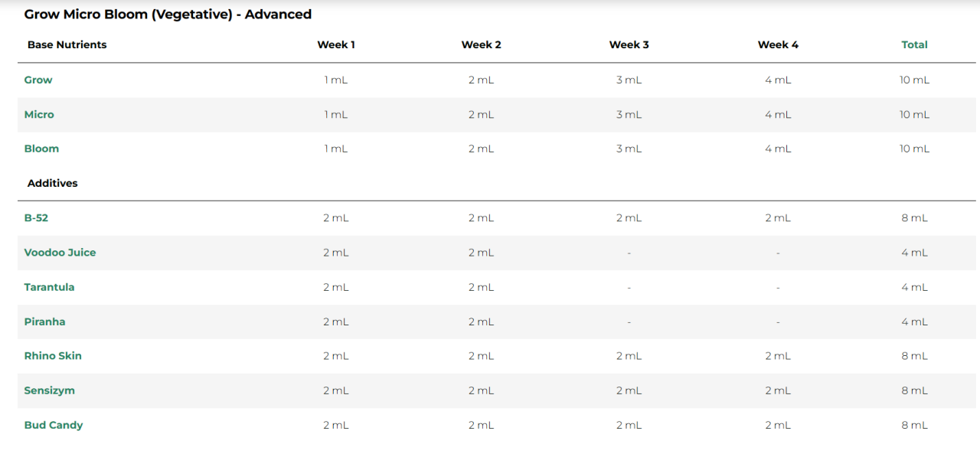980x457 pixels.
Task: Open the Tarantula additive link
Action: pyautogui.click(x=49, y=287)
